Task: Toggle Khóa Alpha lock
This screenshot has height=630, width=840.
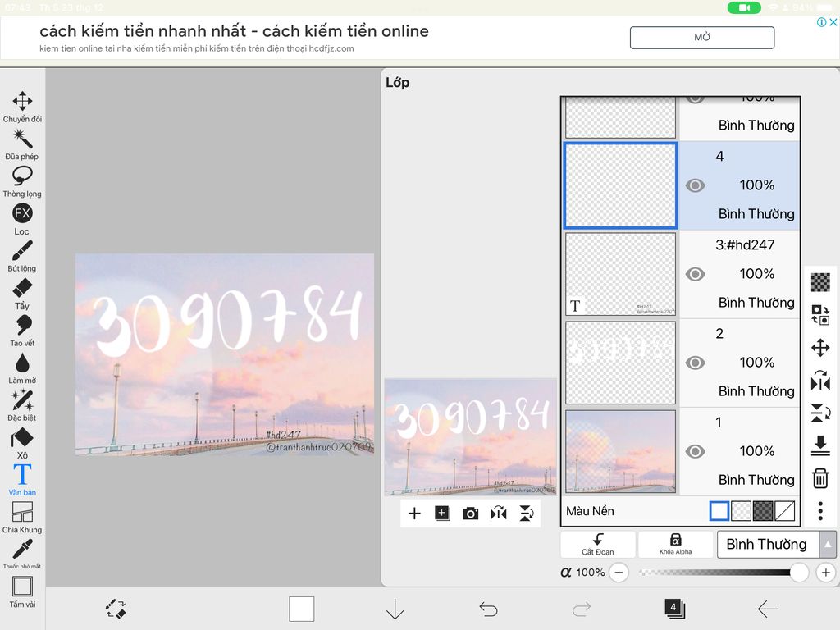Action: click(676, 545)
